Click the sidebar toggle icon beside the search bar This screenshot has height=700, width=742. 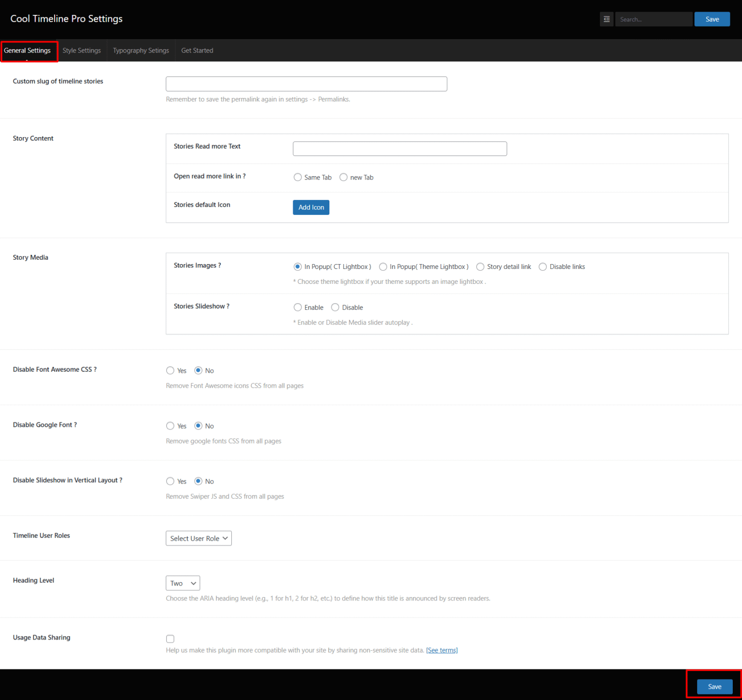pyautogui.click(x=606, y=19)
